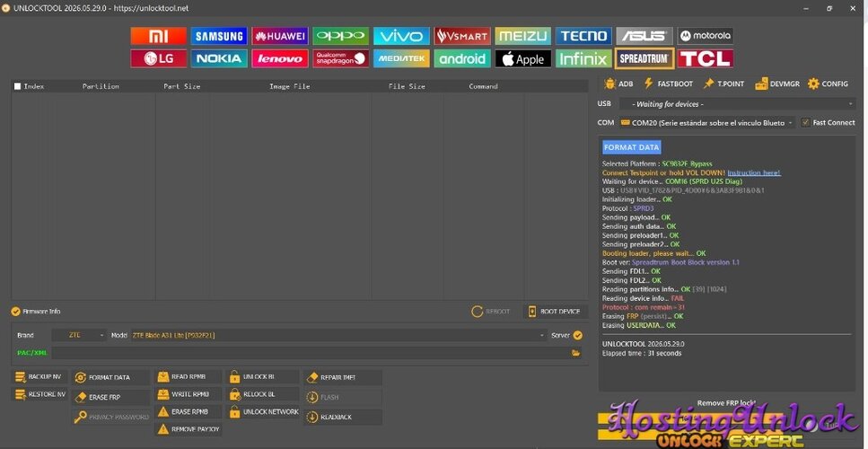Click the Command column header
The width and height of the screenshot is (868, 449).
coord(483,86)
